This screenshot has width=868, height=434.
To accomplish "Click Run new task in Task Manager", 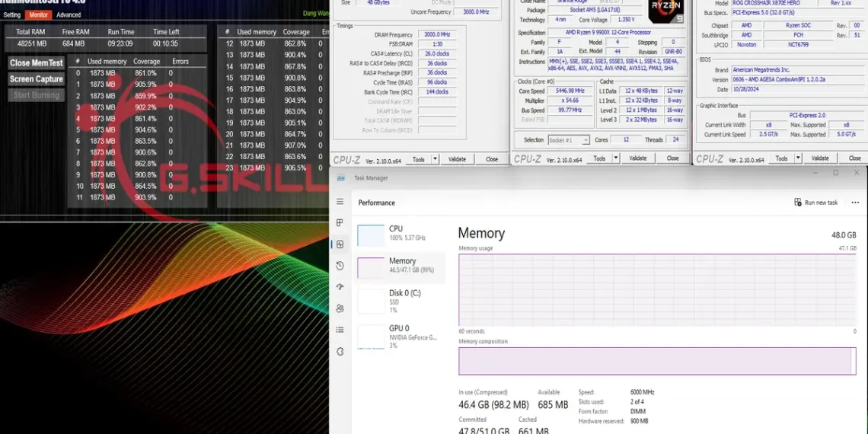I will point(816,203).
